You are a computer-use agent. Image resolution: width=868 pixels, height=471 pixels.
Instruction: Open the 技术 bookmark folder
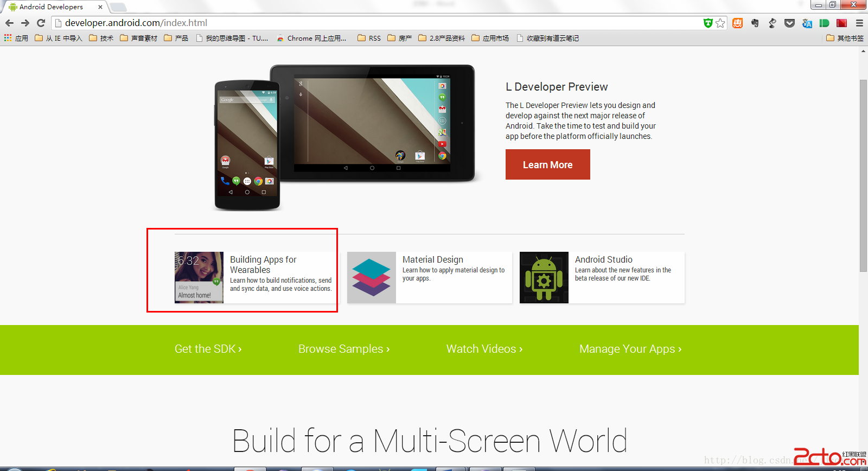[x=101, y=38]
